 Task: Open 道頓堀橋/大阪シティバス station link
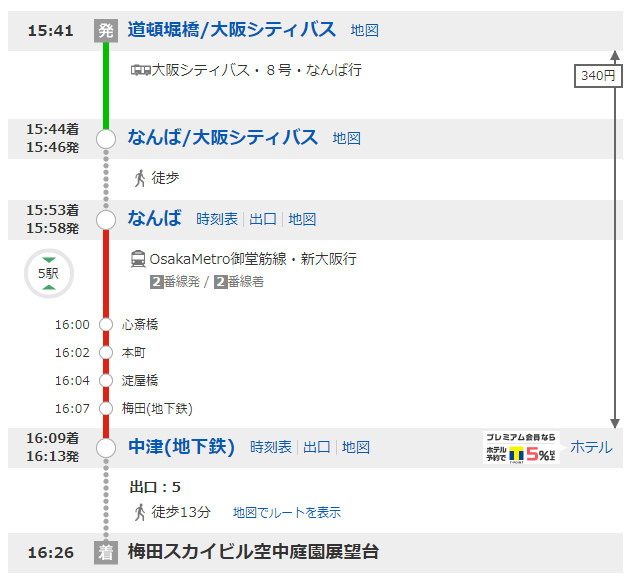point(232,30)
